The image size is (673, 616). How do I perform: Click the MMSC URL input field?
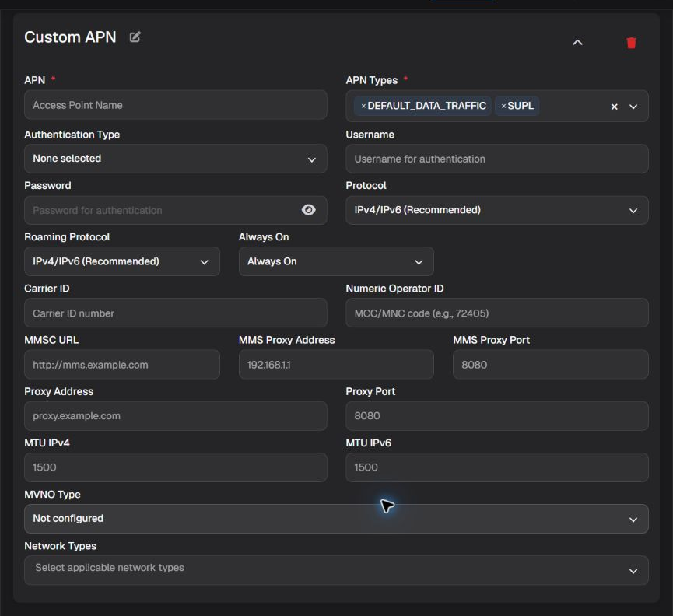click(122, 365)
